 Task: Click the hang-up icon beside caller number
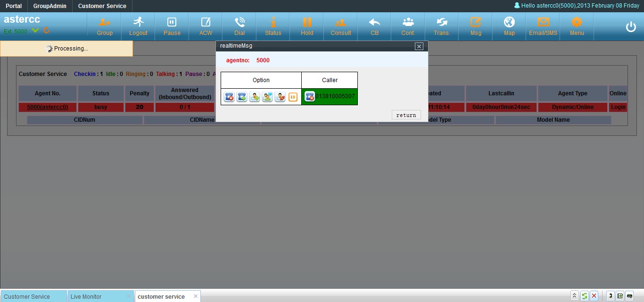point(310,97)
